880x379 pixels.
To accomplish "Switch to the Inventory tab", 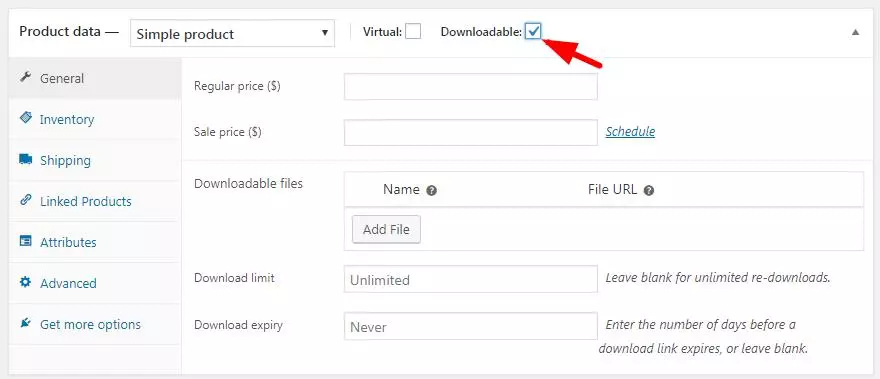I will pyautogui.click(x=95, y=119).
